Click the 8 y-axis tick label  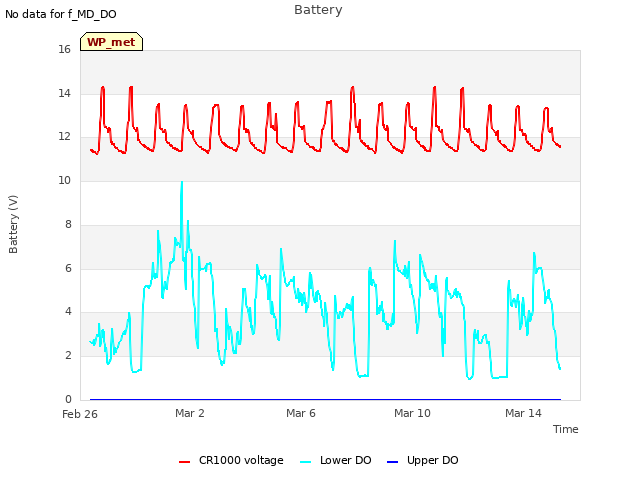(68, 224)
